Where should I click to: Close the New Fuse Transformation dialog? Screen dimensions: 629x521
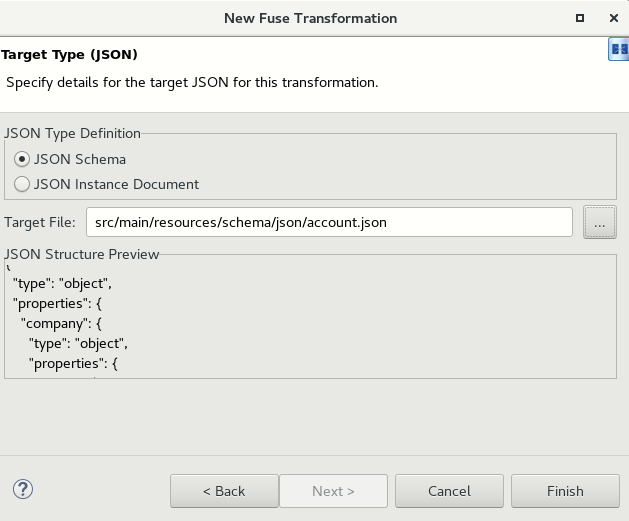612,18
